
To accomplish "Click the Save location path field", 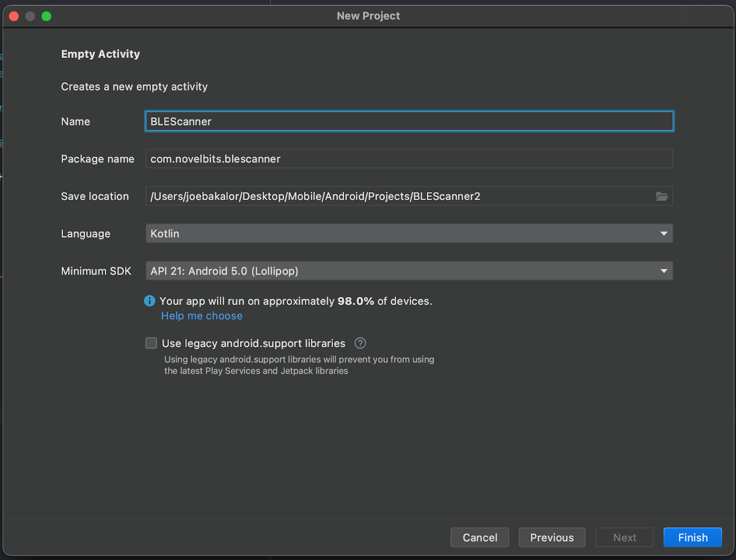I will click(x=396, y=196).
